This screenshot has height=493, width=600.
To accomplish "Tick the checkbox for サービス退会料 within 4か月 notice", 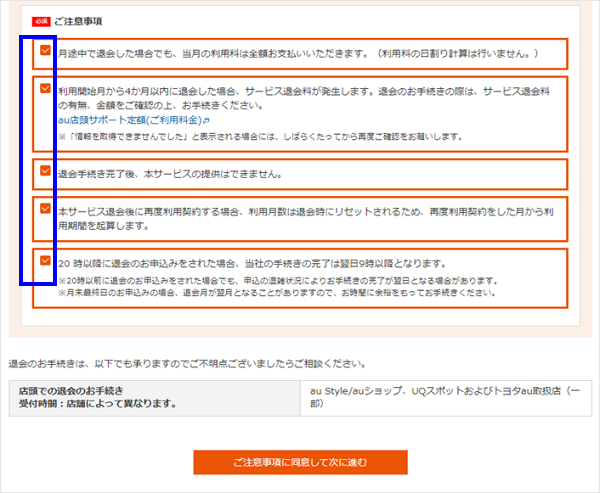I will pos(45,88).
